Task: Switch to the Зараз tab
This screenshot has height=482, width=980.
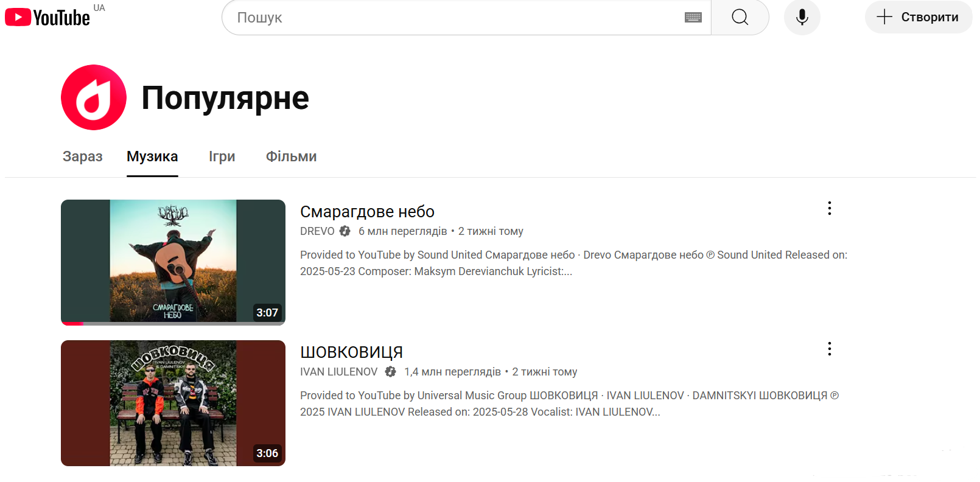Action: pos(83,156)
